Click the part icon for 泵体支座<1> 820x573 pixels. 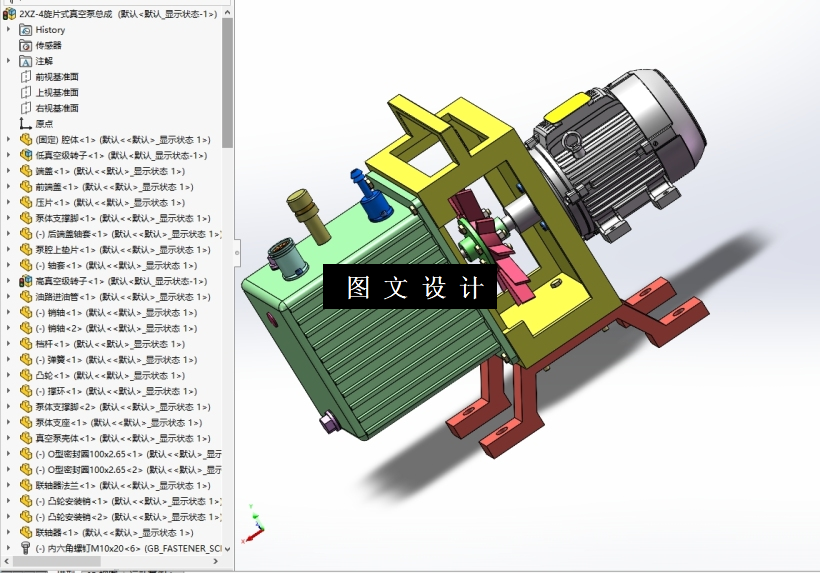coord(26,422)
